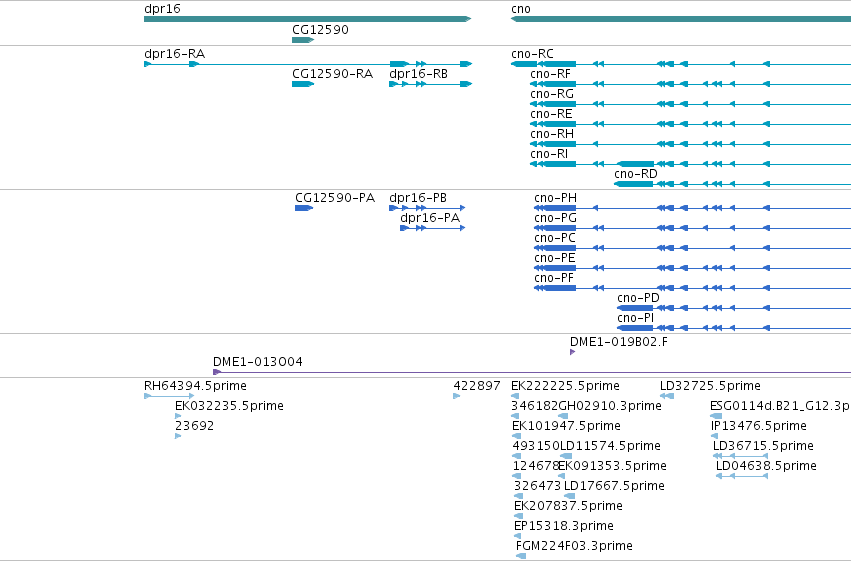Screen dimensions: 851x561
Task: Click the dpr16 gene bar
Action: pos(307,19)
